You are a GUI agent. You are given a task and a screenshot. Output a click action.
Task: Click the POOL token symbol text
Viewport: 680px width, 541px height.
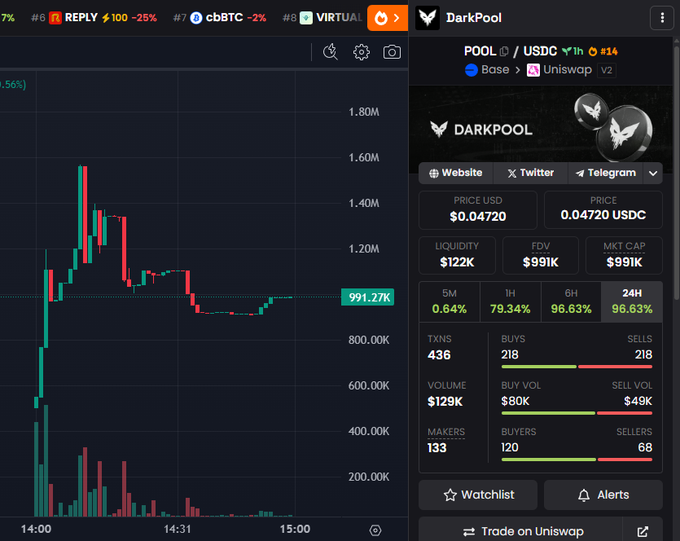point(480,52)
